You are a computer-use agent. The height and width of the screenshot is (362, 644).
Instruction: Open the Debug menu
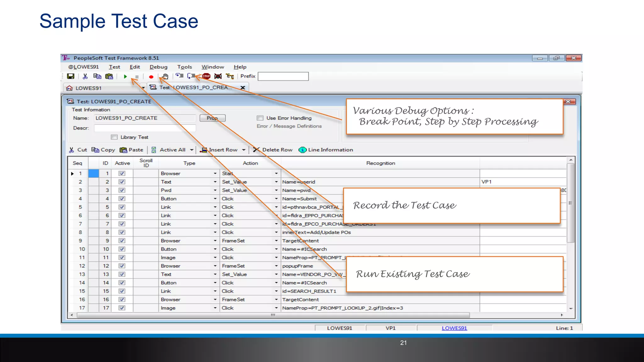coord(158,67)
